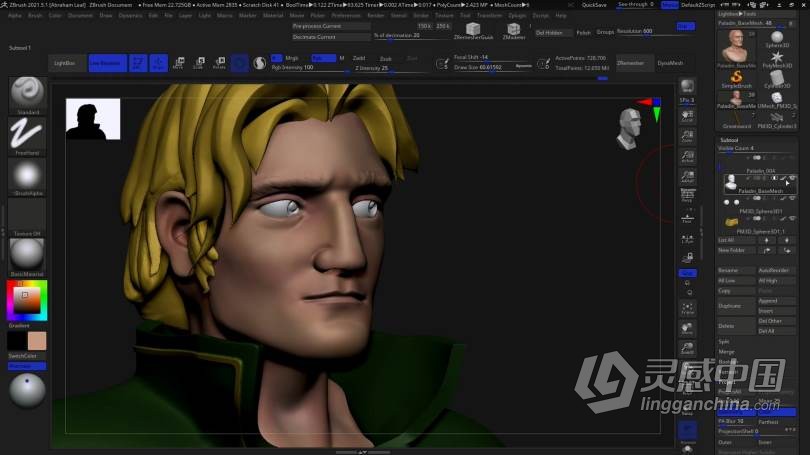810x455 pixels.
Task: Toggle Zadd mode
Action: 359,58
